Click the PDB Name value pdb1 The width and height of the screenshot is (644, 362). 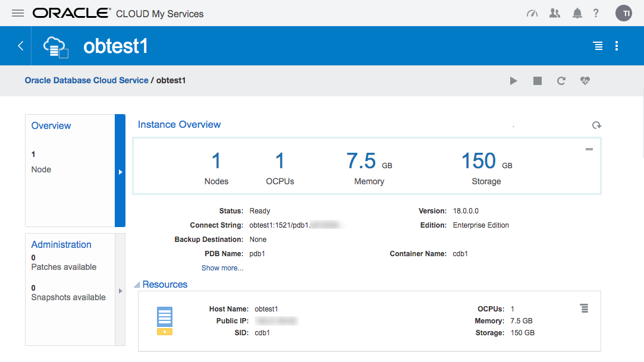pos(257,254)
